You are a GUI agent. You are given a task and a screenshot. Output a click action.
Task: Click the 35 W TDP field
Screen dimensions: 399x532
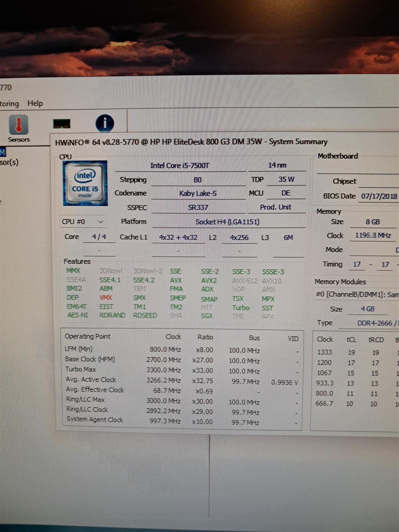(x=286, y=179)
